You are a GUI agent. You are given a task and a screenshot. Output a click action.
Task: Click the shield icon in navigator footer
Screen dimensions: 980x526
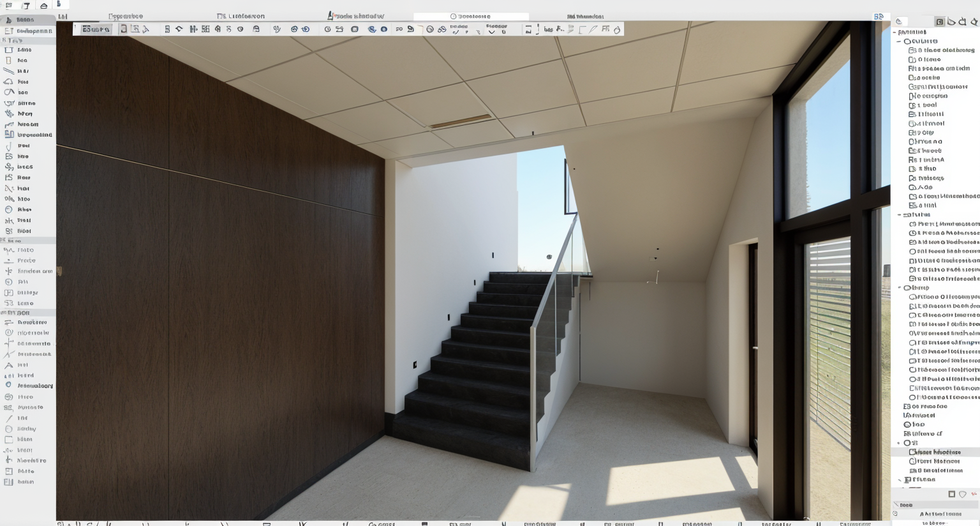click(x=963, y=494)
